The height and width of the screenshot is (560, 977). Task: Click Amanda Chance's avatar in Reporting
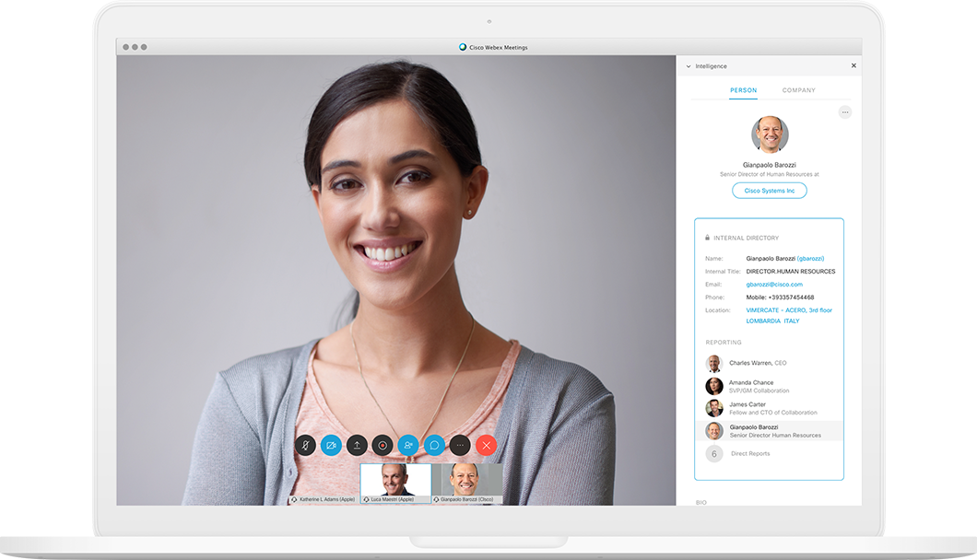pyautogui.click(x=714, y=386)
